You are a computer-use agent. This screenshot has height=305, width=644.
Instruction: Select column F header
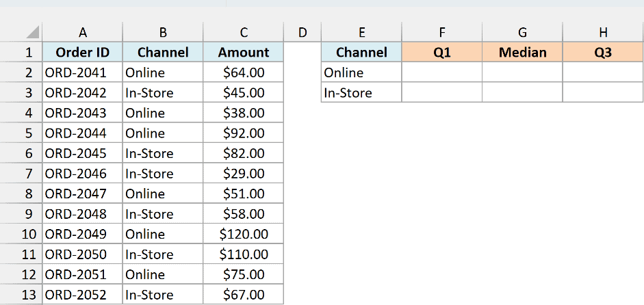pyautogui.click(x=442, y=32)
